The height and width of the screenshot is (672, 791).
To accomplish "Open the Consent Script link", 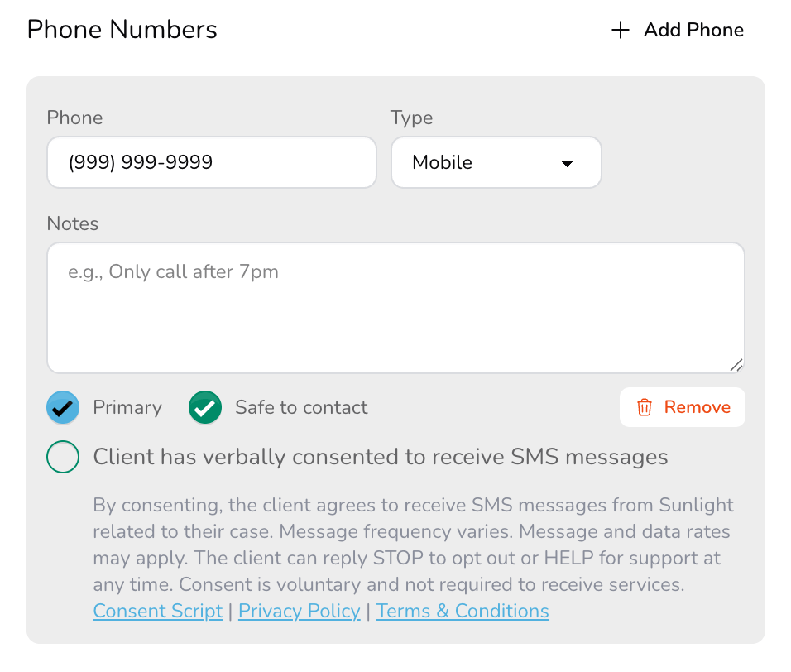I will tap(157, 611).
